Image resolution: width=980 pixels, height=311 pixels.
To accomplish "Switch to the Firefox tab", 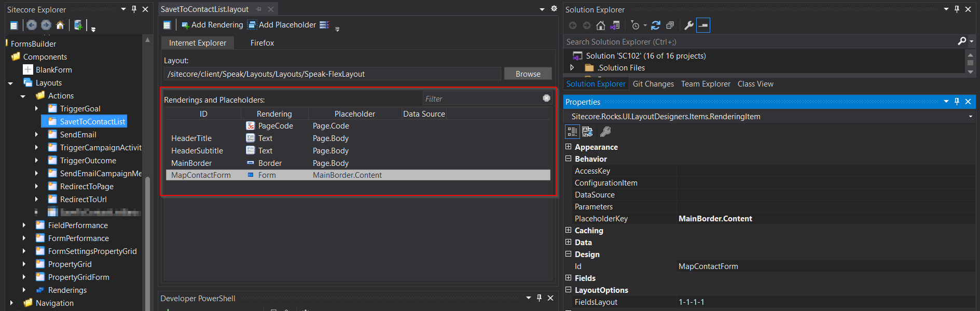I will (x=262, y=43).
